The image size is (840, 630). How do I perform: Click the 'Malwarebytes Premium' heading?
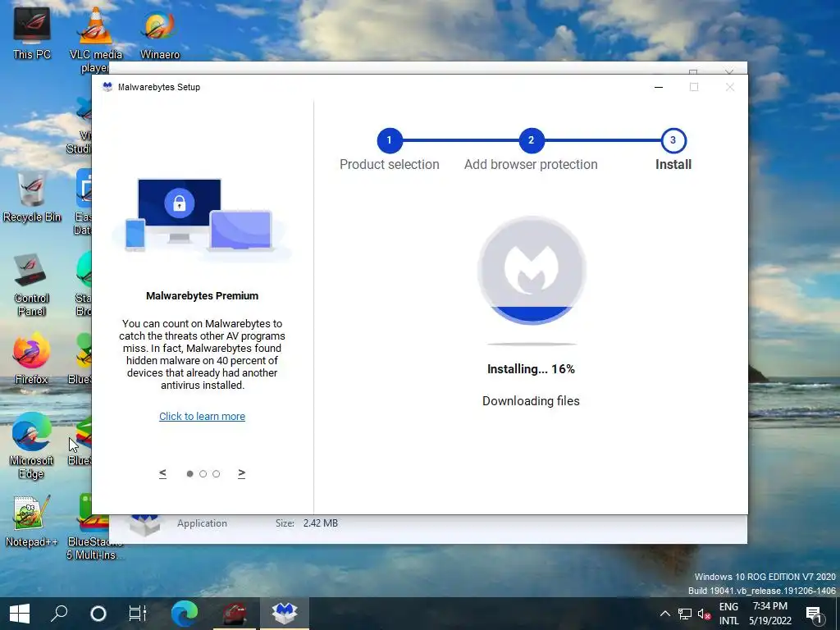202,295
